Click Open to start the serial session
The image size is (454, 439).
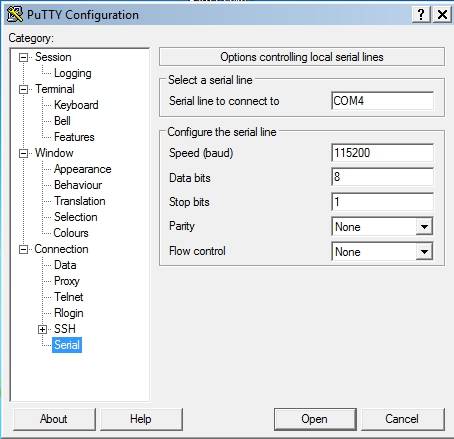pyautogui.click(x=315, y=419)
